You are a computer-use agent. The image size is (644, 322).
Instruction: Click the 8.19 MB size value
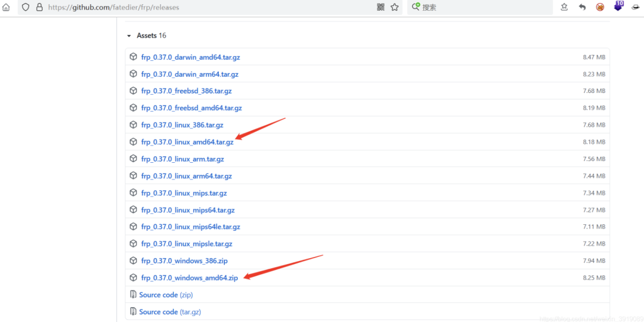tap(594, 108)
